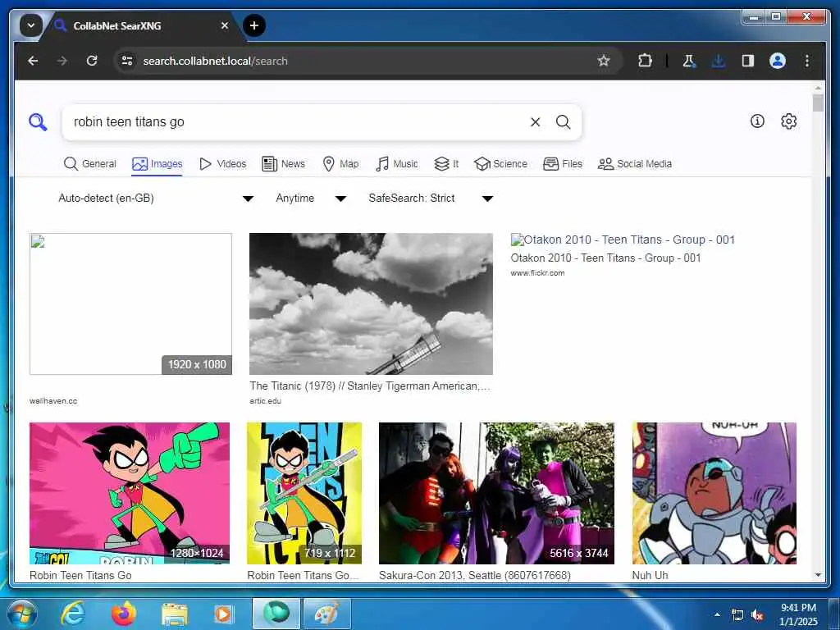Go forward with the browser forward arrow
Image resolution: width=840 pixels, height=630 pixels.
62,61
